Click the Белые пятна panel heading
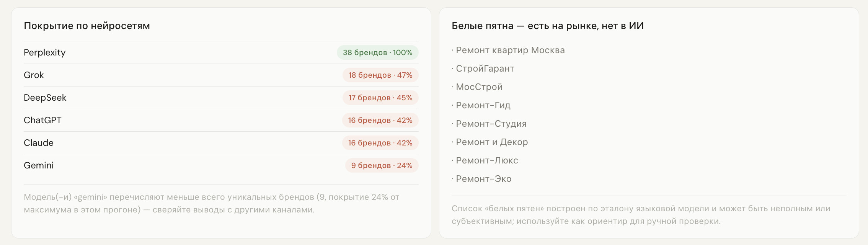This screenshot has width=868, height=245. click(x=548, y=26)
